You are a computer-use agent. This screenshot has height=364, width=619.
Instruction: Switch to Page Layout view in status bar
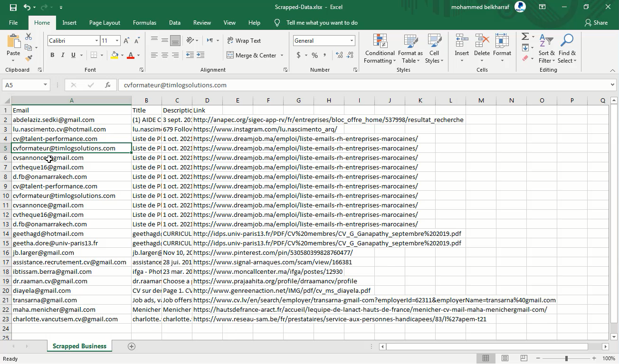[x=505, y=358]
